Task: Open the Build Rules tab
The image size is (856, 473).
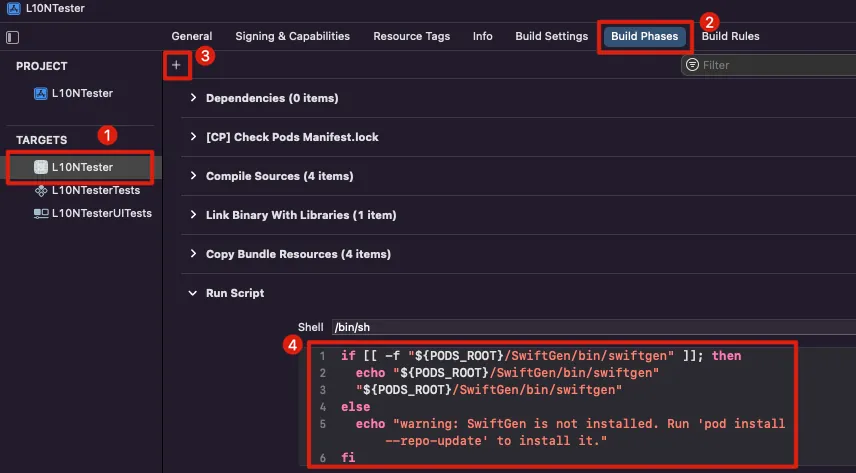Action: pos(730,36)
